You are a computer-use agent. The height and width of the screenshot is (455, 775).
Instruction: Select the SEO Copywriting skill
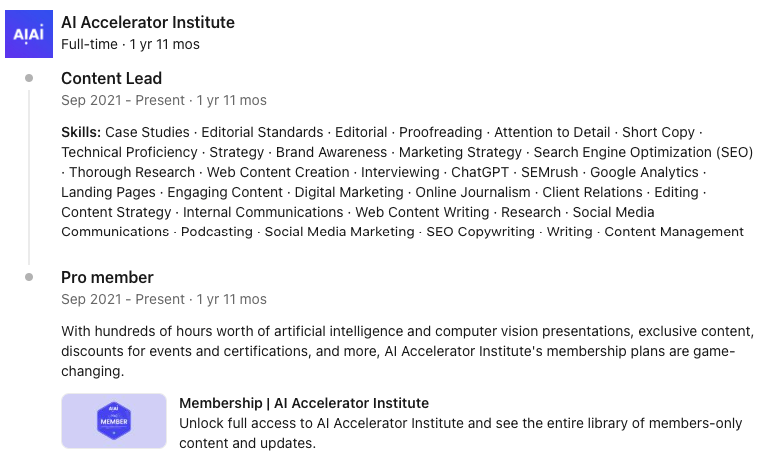click(x=480, y=232)
